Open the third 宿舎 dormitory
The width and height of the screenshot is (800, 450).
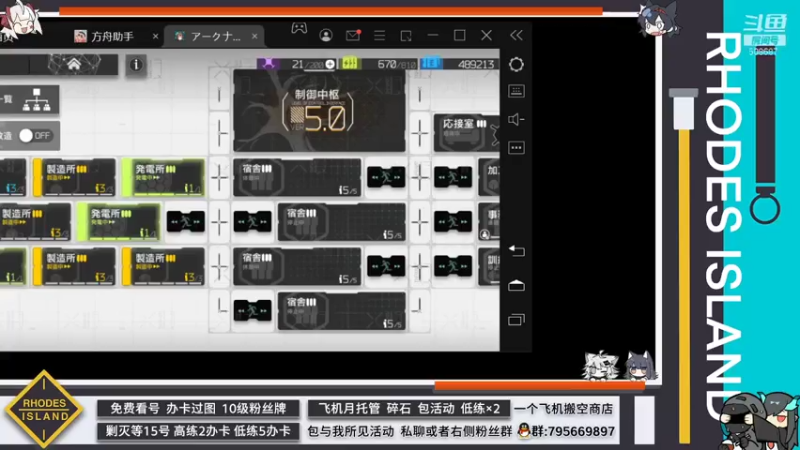click(x=297, y=266)
